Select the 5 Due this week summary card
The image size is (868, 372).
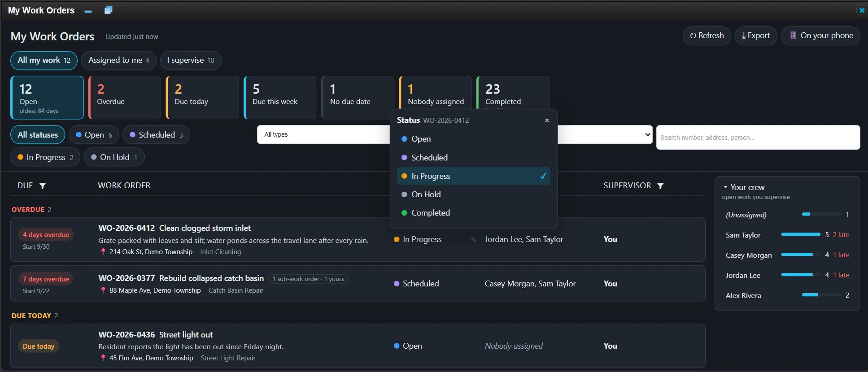280,98
